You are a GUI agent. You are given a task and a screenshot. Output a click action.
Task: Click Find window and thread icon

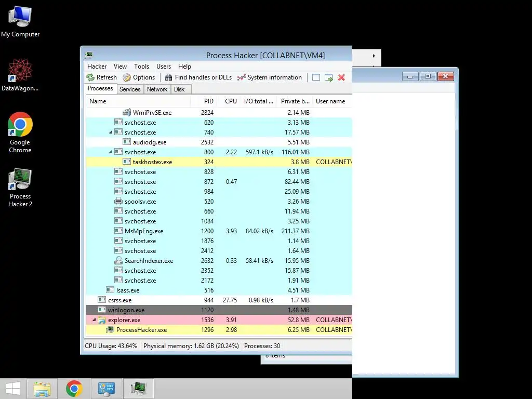[328, 77]
